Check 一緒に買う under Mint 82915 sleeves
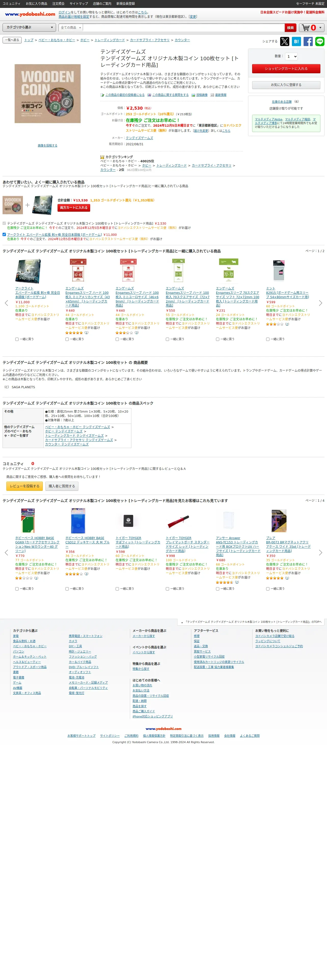 [x=268, y=339]
